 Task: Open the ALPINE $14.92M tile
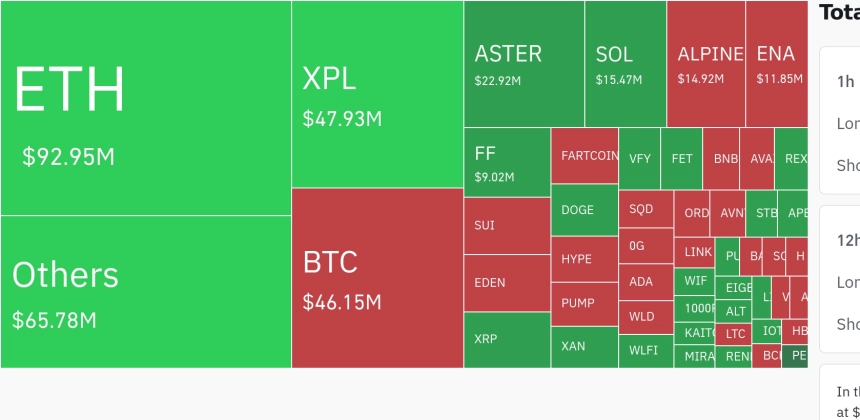click(706, 64)
